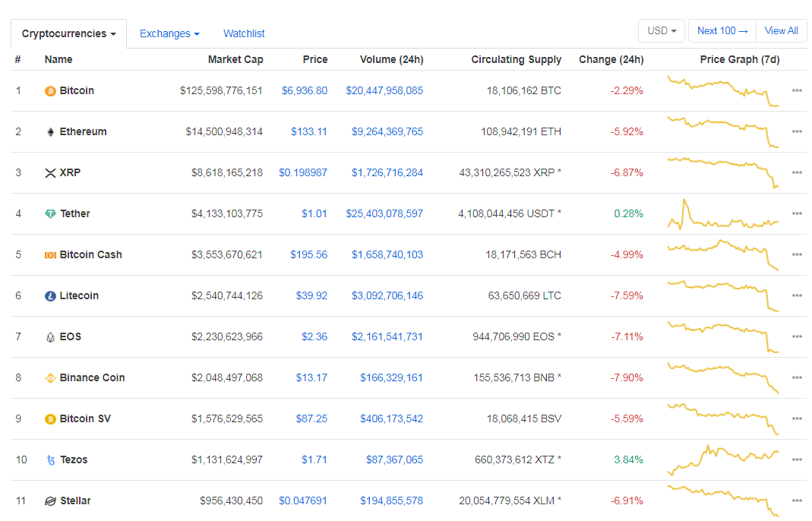Screen dimensions: 812x521
Task: Click the Ethereum logo icon
Action: tap(49, 131)
